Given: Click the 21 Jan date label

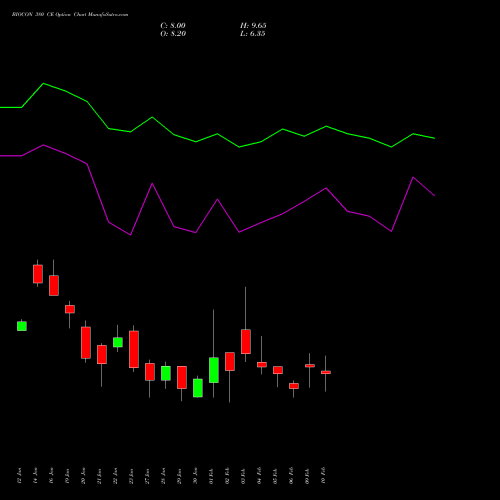Looking at the screenshot, I should (x=99, y=476).
